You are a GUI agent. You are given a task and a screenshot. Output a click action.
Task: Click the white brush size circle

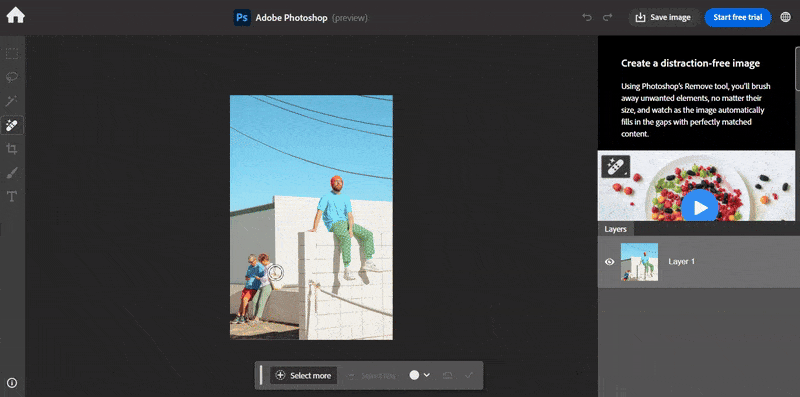point(414,375)
